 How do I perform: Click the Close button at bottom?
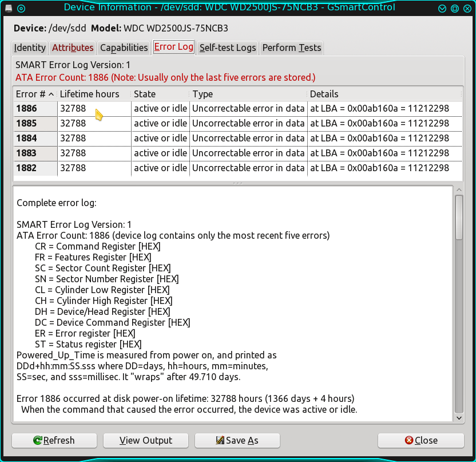[x=421, y=440]
